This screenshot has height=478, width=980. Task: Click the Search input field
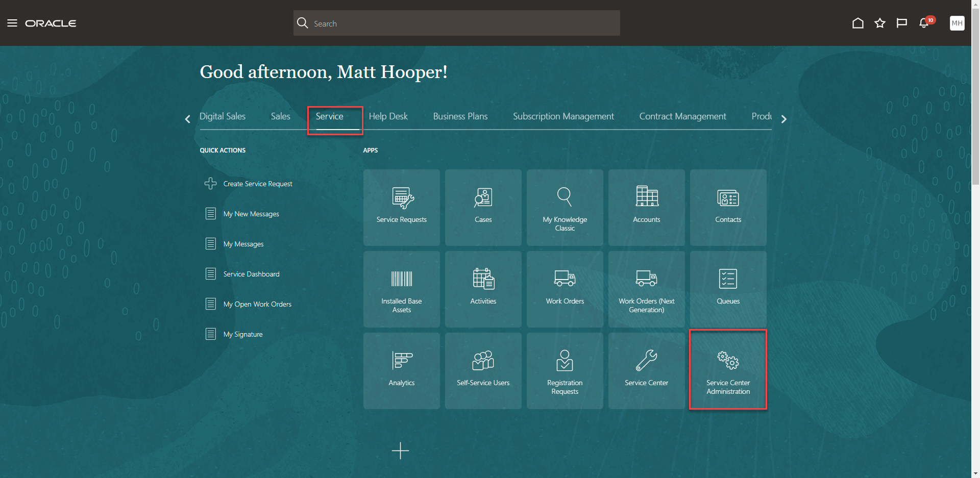pyautogui.click(x=457, y=23)
